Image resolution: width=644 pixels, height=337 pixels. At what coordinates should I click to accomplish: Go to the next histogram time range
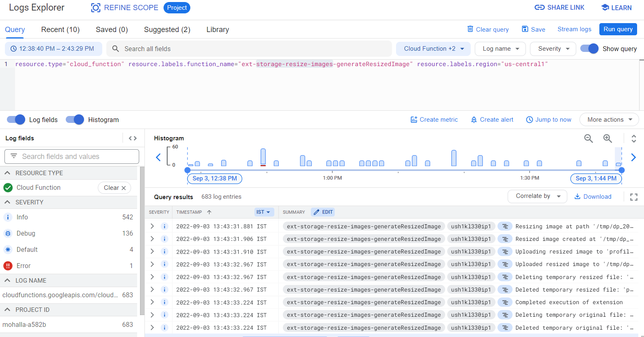633,157
